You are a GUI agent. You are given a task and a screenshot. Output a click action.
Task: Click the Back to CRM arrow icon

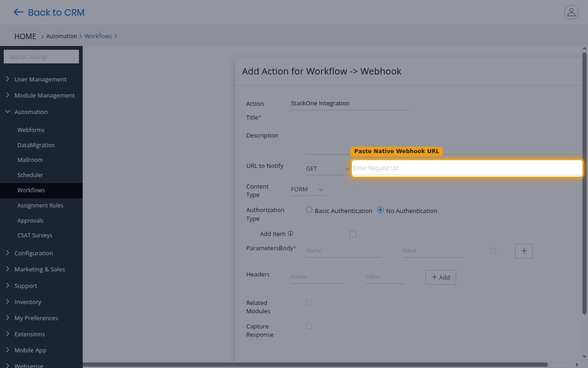point(18,12)
